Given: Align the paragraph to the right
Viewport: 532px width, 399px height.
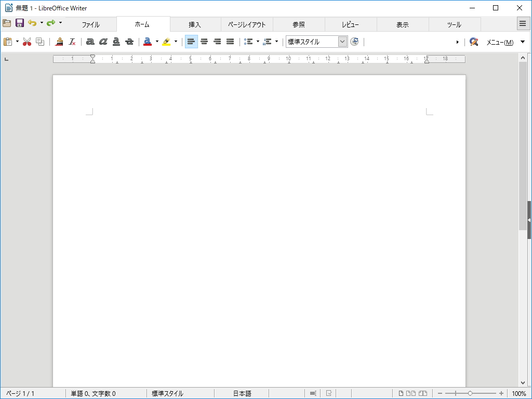Looking at the screenshot, I should (217, 42).
